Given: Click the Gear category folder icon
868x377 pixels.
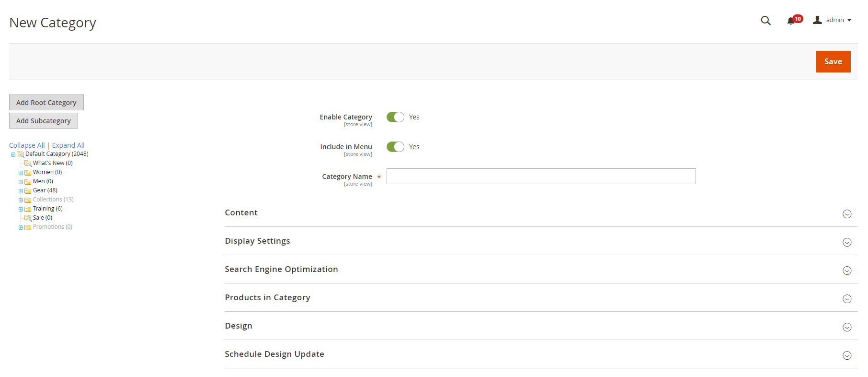Looking at the screenshot, I should click(x=28, y=191).
